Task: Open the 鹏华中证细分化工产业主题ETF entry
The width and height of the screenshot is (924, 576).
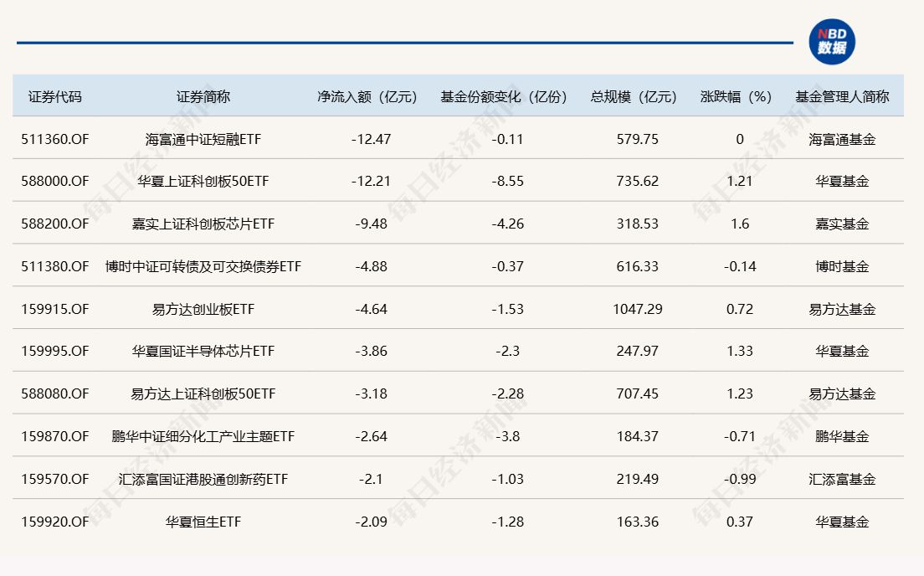Action: click(203, 436)
